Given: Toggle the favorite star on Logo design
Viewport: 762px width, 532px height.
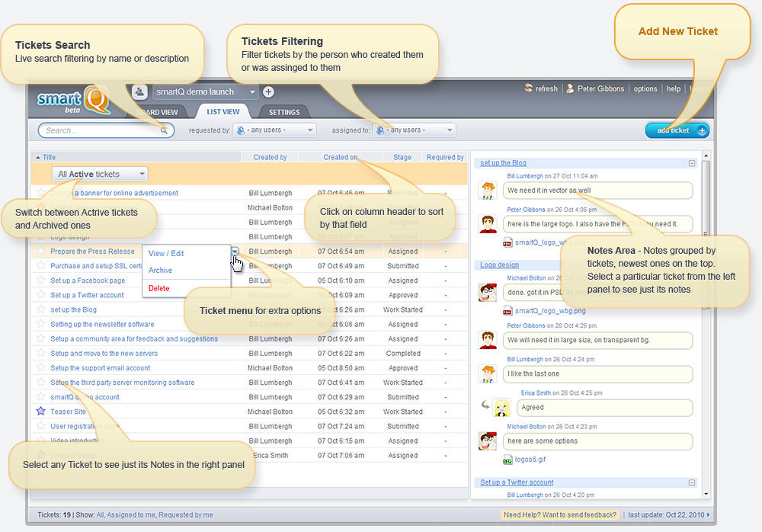Looking at the screenshot, I should pyautogui.click(x=41, y=237).
